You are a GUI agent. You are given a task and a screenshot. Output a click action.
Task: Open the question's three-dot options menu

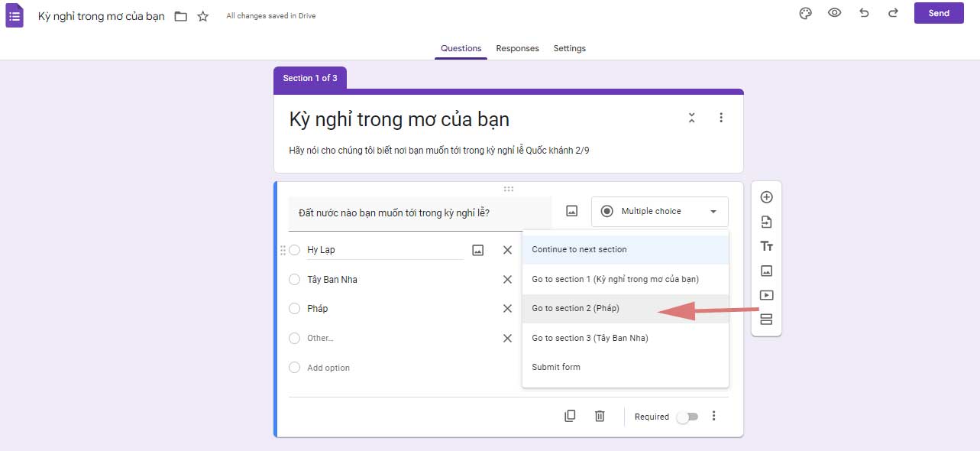pyautogui.click(x=713, y=415)
